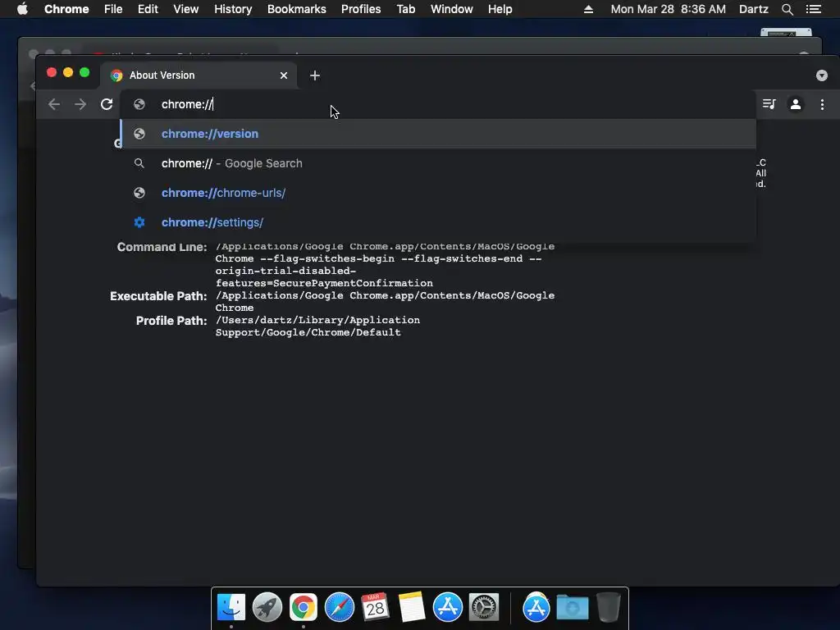Click the address bar containing chrome://
This screenshot has height=630, width=840.
click(x=438, y=104)
